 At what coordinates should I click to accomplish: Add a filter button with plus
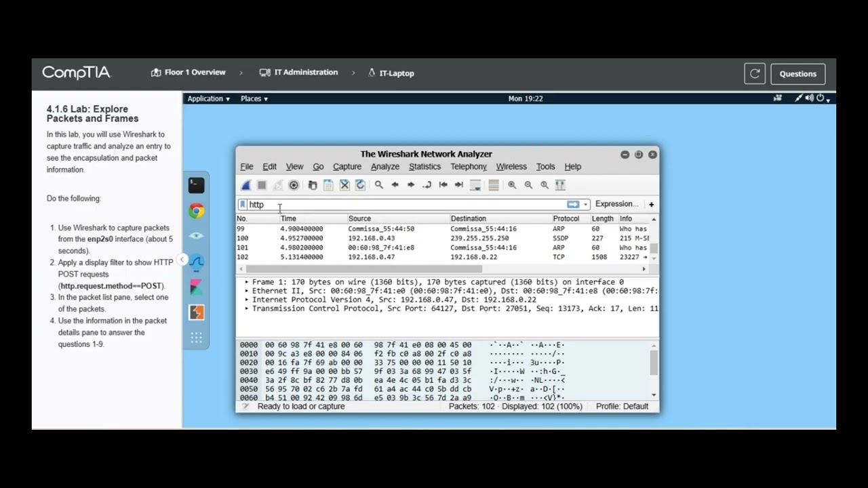[x=651, y=204]
